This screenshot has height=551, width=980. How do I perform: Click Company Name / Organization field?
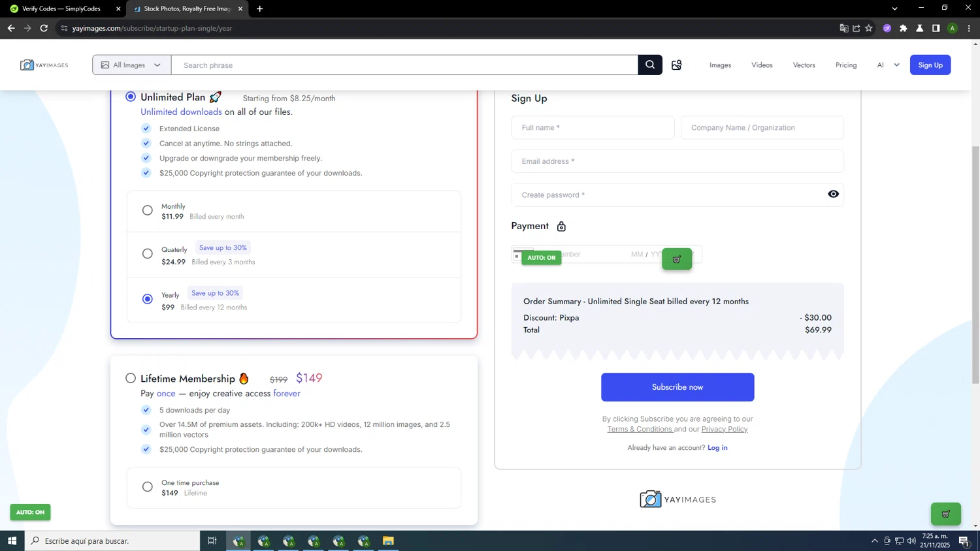point(762,127)
